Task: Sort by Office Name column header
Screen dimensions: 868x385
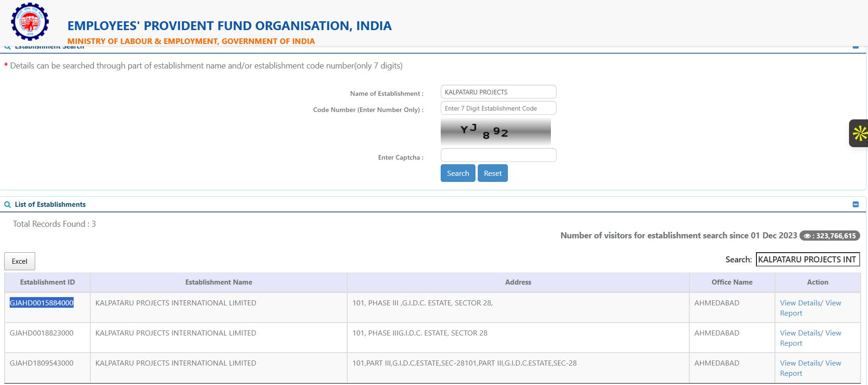Action: pyautogui.click(x=731, y=282)
